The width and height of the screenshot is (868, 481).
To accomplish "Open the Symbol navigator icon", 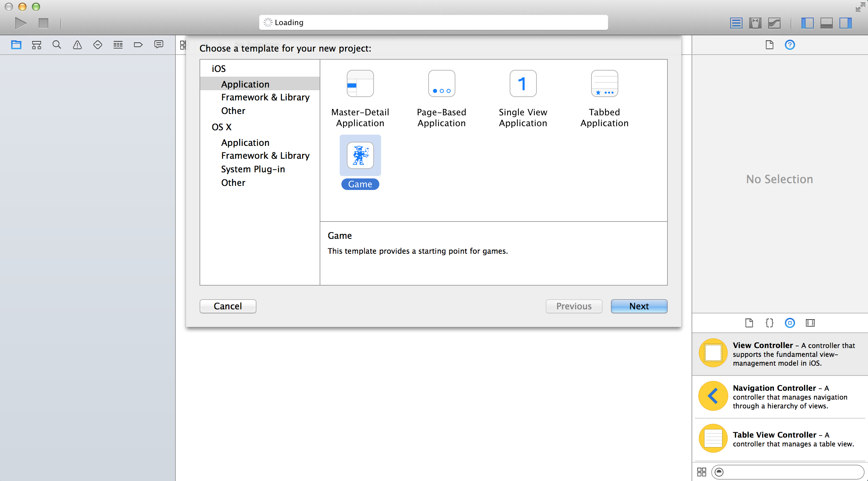I will tap(37, 45).
